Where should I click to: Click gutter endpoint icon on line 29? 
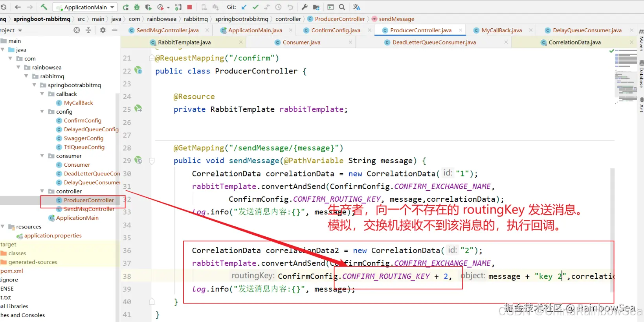coord(138,160)
